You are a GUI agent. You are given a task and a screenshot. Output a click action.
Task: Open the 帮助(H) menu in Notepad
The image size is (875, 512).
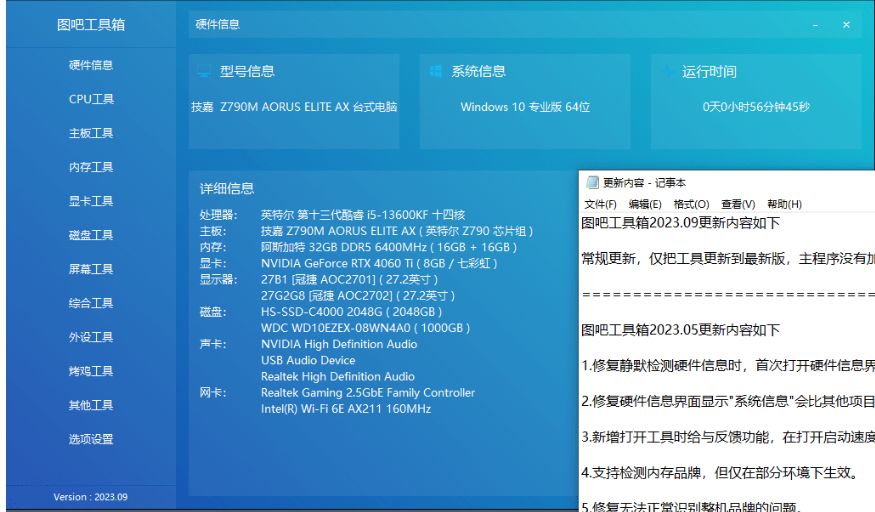point(785,204)
